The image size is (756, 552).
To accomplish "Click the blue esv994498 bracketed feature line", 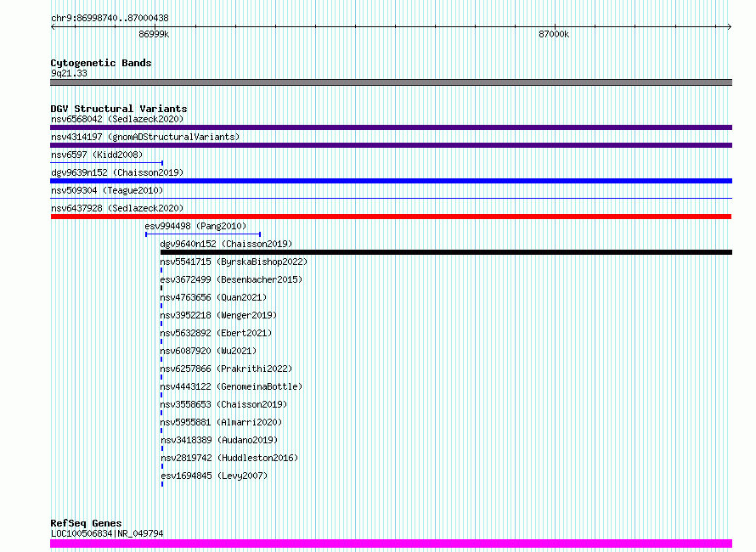I will (x=203, y=234).
